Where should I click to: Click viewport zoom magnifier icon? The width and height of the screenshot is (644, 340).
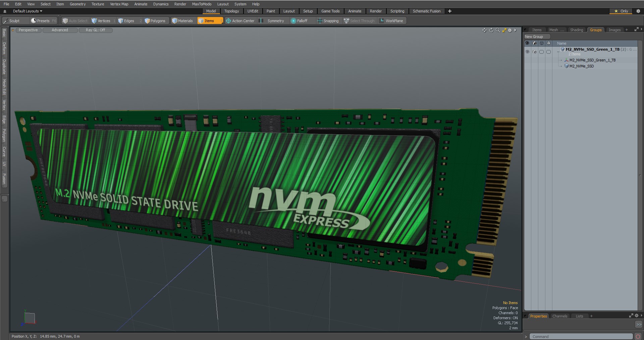pos(498,30)
